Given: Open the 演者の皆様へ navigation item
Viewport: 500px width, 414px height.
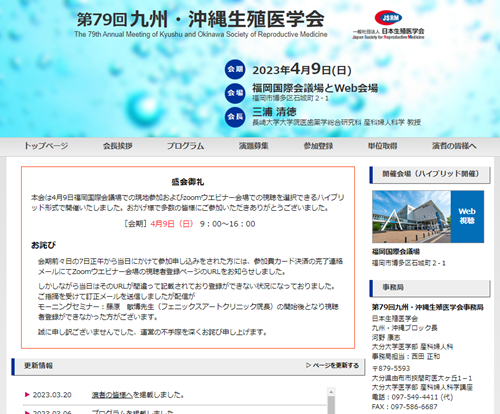Looking at the screenshot, I should pos(454,146).
